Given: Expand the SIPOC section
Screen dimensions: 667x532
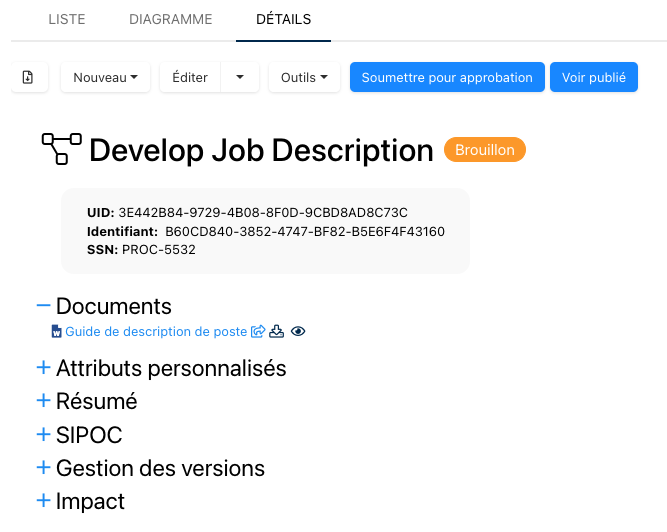Looking at the screenshot, I should point(43,435).
